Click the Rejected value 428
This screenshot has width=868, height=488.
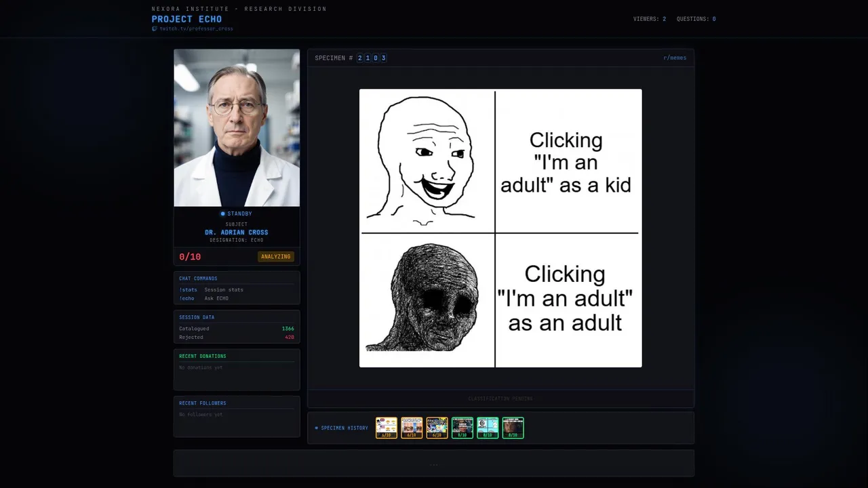tap(290, 337)
